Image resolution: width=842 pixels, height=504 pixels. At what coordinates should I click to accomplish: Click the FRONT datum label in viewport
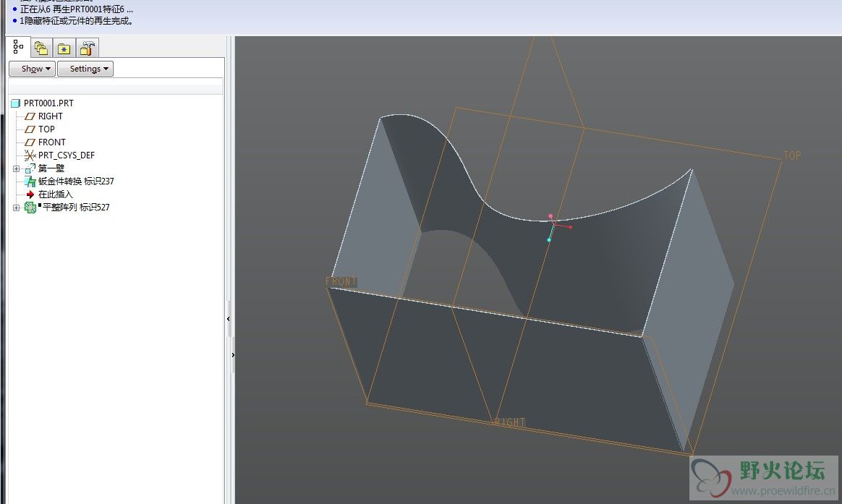point(341,281)
